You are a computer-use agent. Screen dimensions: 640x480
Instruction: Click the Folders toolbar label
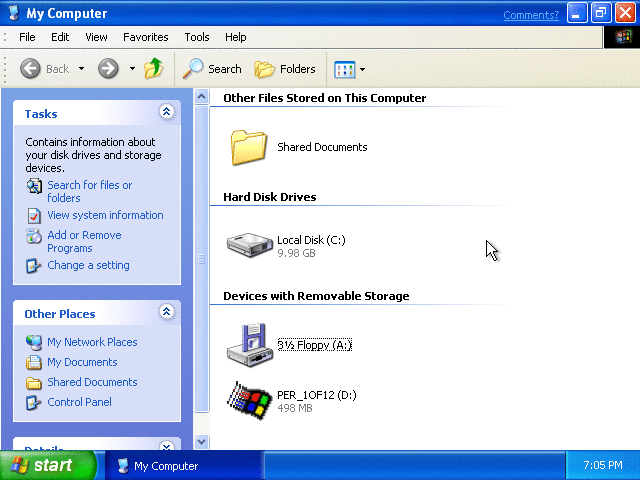point(298,69)
